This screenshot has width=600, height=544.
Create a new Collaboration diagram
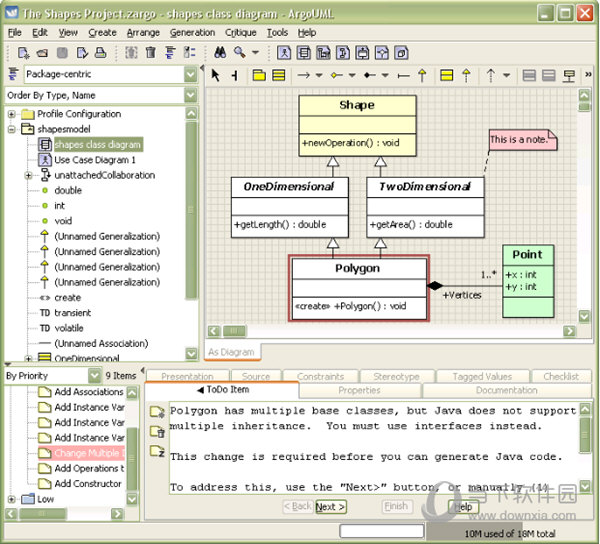343,53
